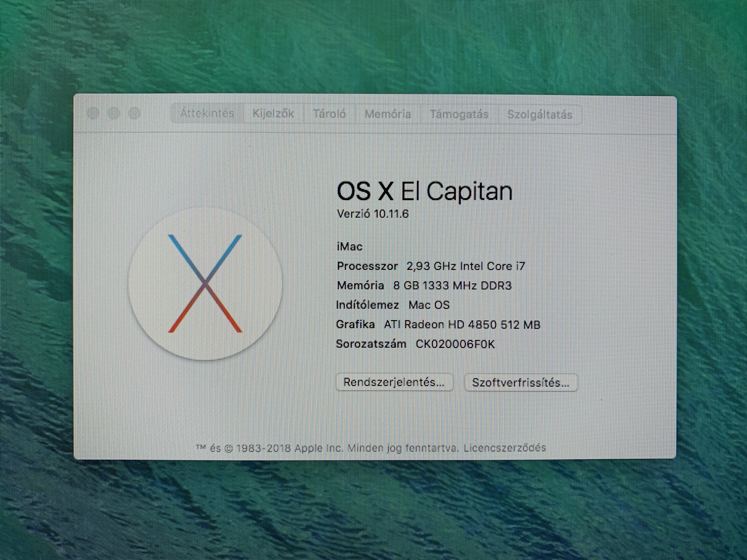Click the Rendszerjelentés... button
Screen dimensions: 747x560
394,383
